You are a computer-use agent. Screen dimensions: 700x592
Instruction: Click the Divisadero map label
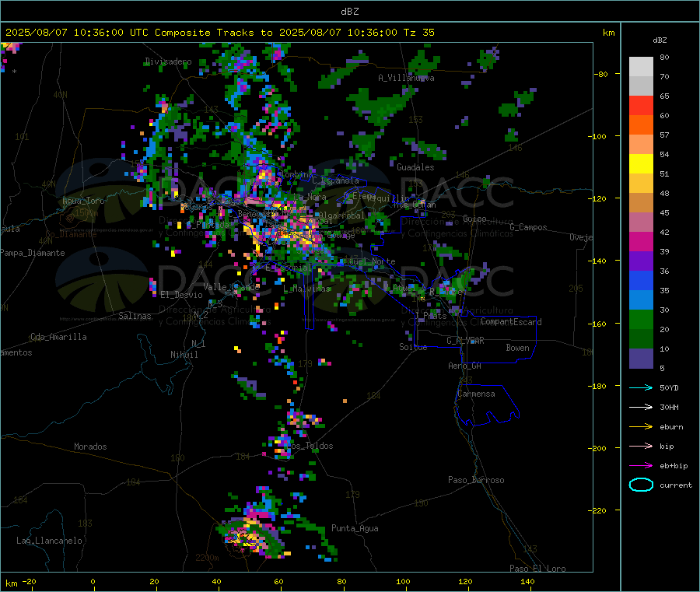pos(168,61)
